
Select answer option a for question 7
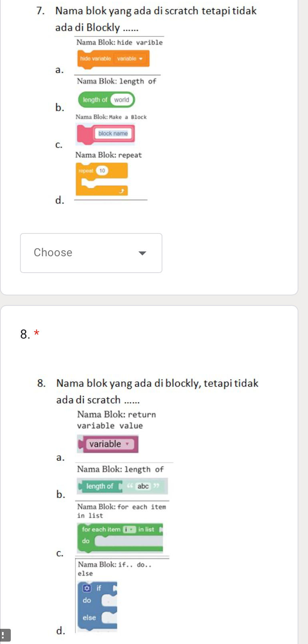click(59, 70)
